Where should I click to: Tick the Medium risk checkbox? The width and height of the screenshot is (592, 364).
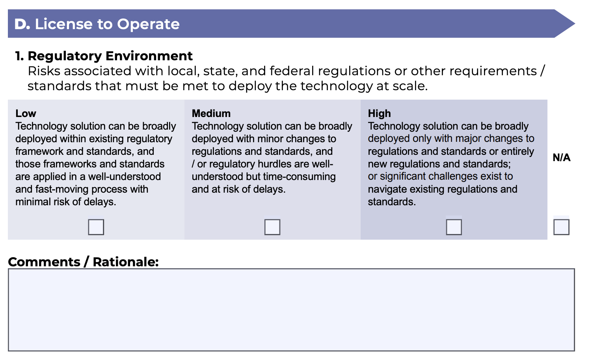tap(272, 227)
